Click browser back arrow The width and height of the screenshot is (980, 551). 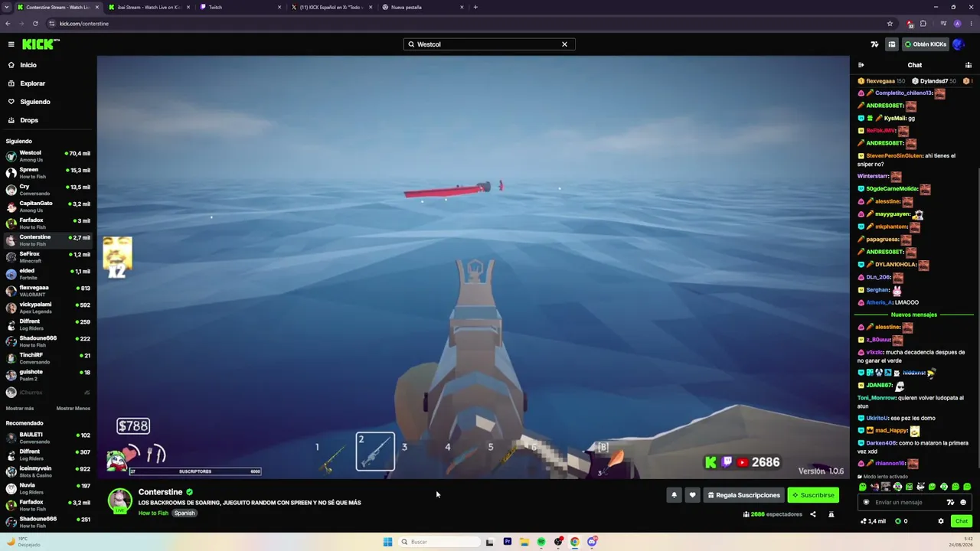tap(8, 24)
